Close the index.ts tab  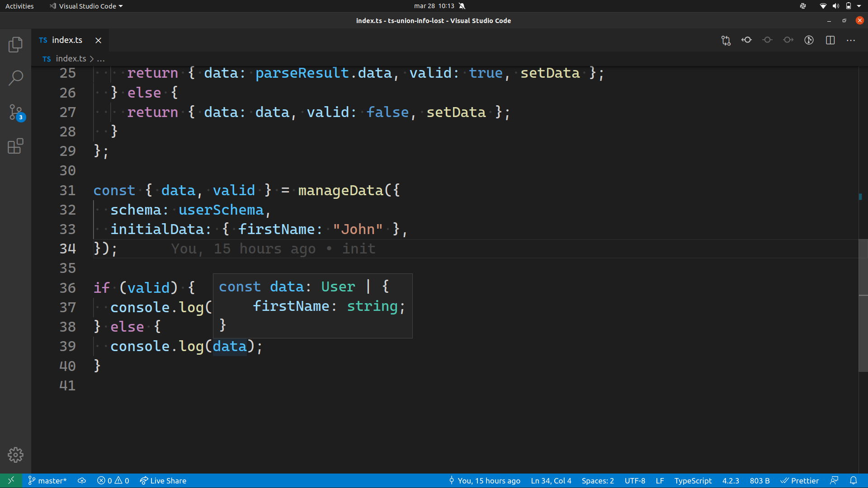[x=98, y=40]
